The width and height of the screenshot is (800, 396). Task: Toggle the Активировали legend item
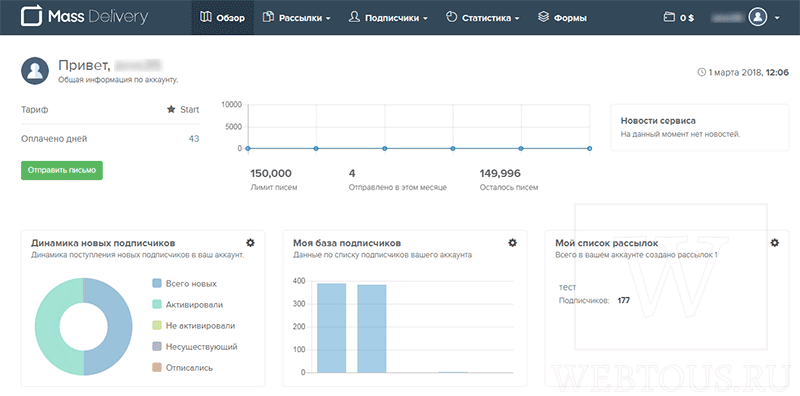point(187,305)
